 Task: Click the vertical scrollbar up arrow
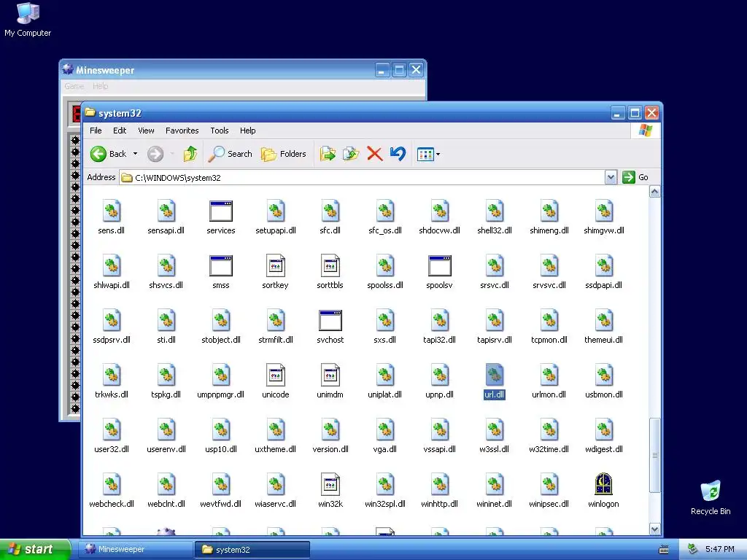pos(654,192)
